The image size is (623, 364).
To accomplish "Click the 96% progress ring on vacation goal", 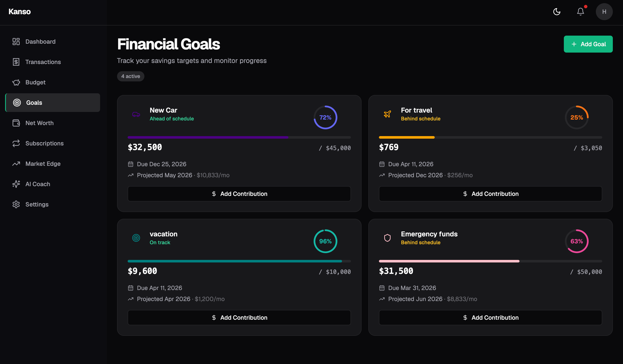I will 325,241.
